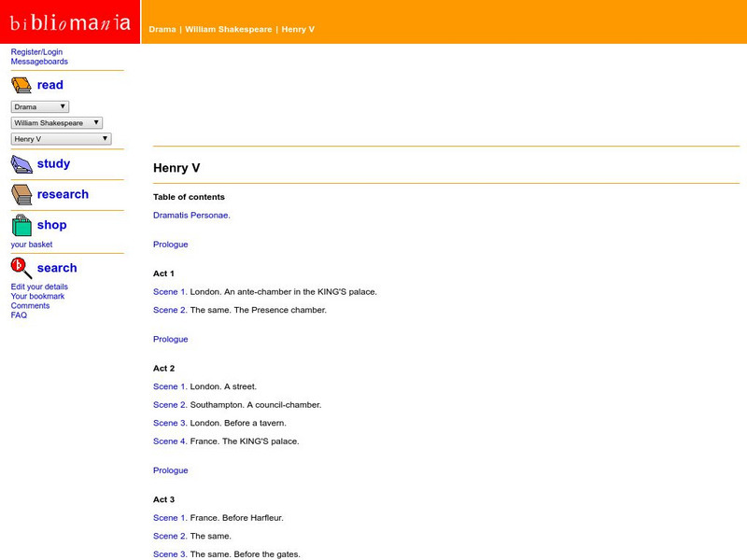
Task: Open Act 3 Scene 1 Before Harfleur
Action: point(170,518)
